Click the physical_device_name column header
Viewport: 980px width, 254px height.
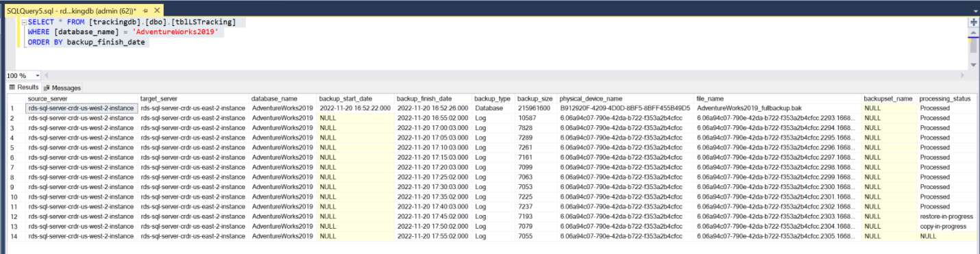coord(626,99)
